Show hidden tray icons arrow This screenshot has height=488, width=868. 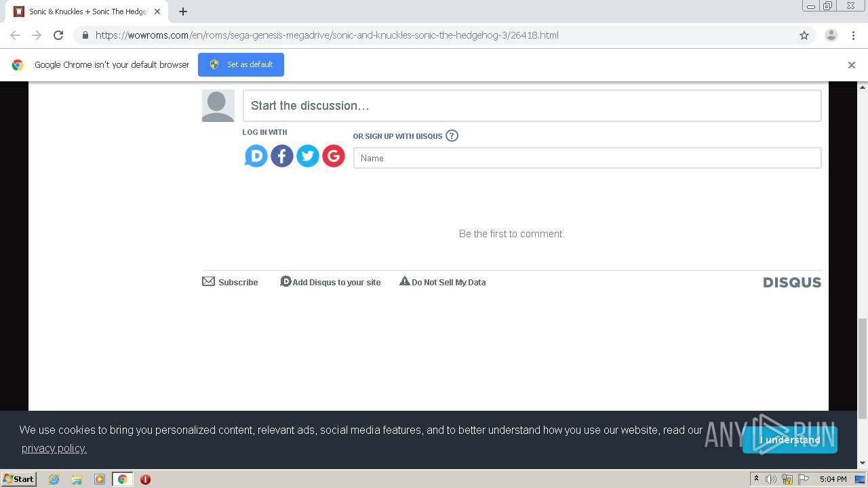tap(756, 479)
